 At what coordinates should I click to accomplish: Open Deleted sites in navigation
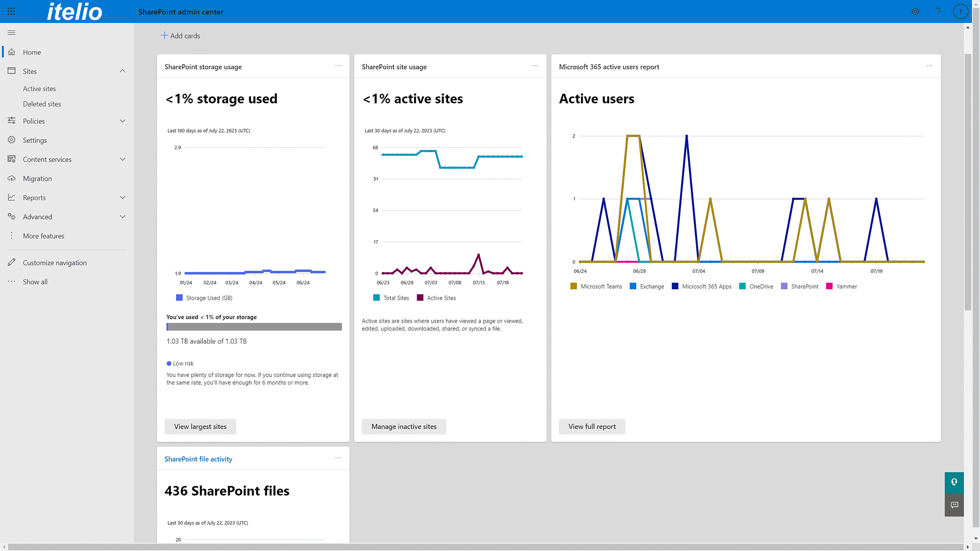pyautogui.click(x=42, y=104)
